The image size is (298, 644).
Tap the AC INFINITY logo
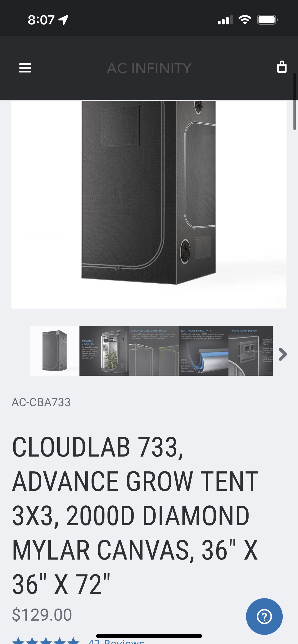tap(149, 68)
